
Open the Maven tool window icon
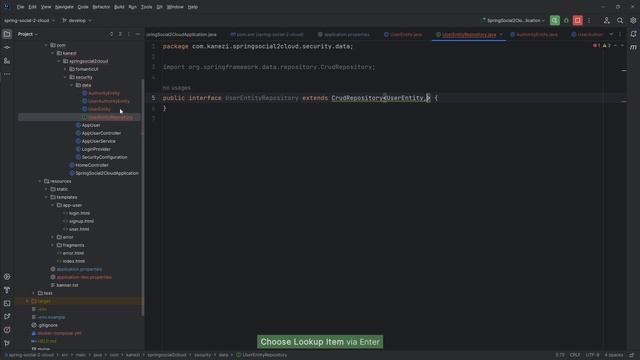click(x=633, y=47)
